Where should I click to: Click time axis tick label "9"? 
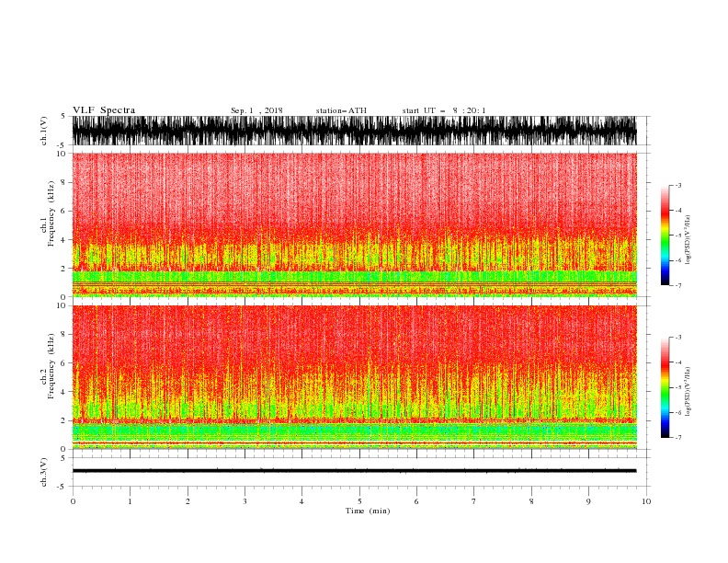[x=588, y=501]
